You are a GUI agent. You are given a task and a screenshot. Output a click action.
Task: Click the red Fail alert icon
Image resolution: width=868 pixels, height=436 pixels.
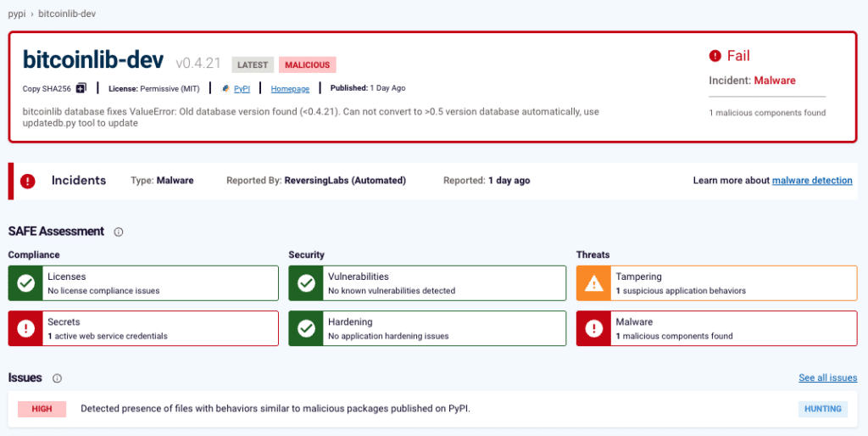pos(715,55)
